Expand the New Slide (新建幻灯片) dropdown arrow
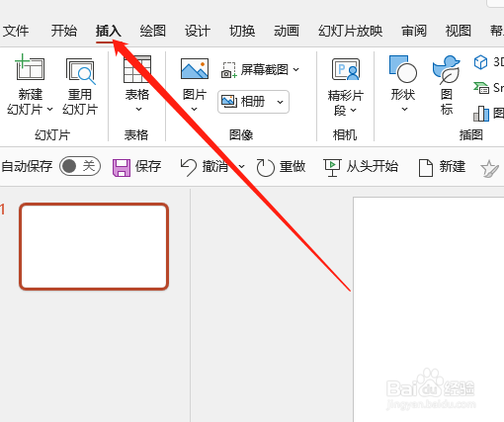 (49, 109)
